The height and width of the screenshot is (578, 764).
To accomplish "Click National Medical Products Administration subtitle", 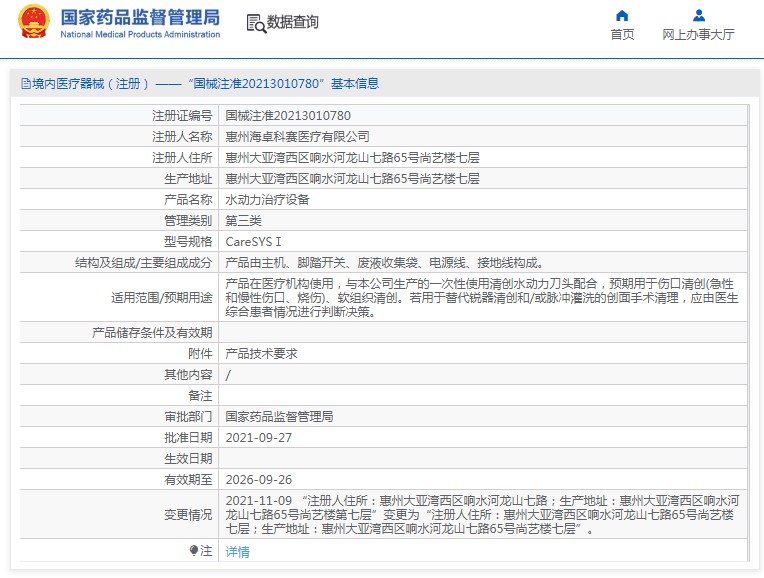I will (140, 35).
